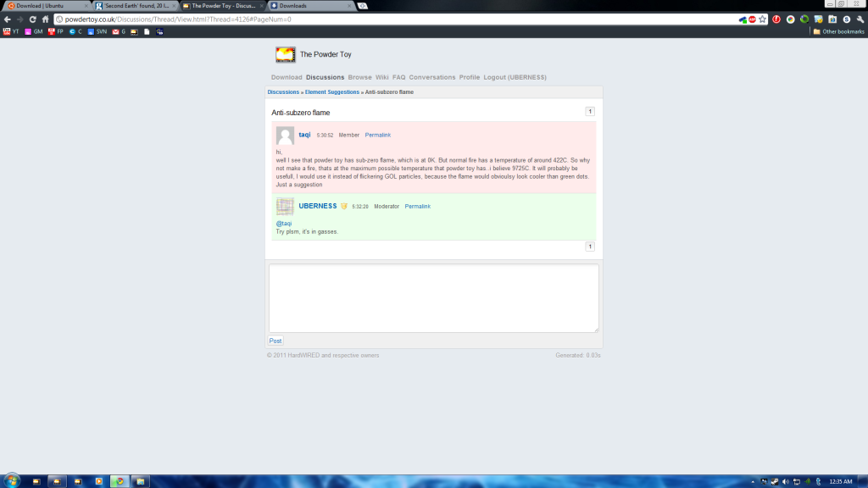Open the file explorer taskbar icon
The image size is (868, 488).
141,481
